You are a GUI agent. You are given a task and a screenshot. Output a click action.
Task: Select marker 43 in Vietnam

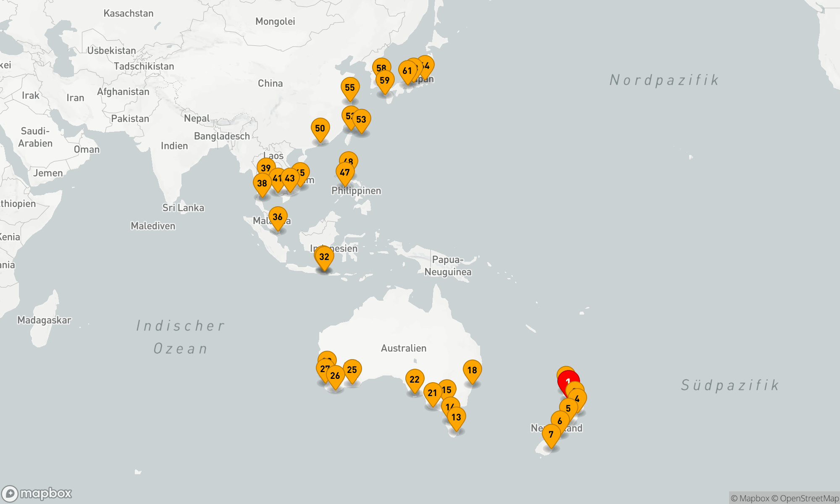[290, 178]
